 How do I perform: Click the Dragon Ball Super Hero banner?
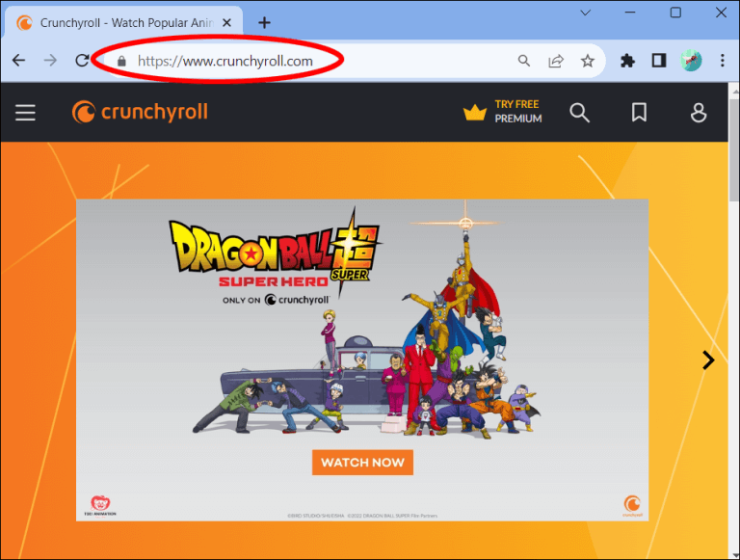point(362,360)
